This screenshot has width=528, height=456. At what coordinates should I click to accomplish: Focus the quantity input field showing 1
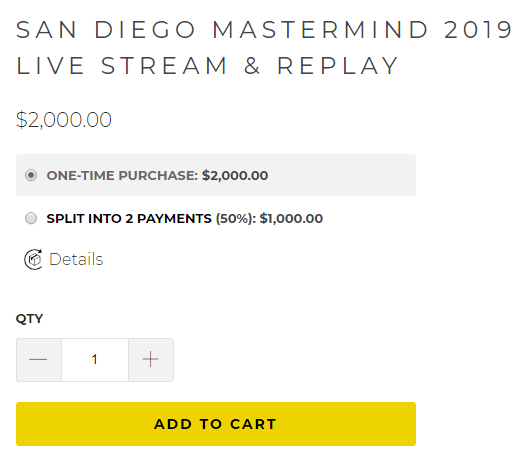95,360
